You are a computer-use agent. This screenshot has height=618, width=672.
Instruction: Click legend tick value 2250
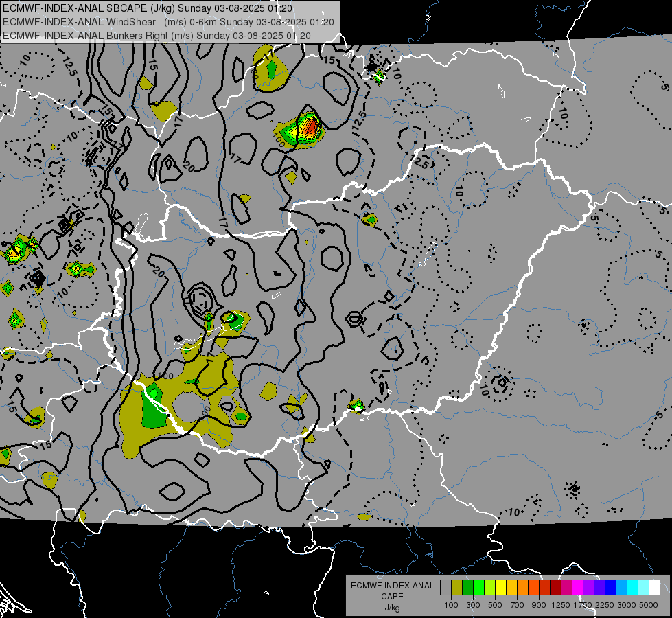(605, 605)
